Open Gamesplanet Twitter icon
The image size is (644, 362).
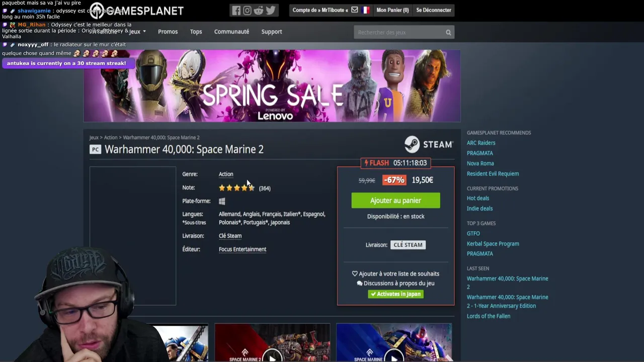tap(270, 10)
